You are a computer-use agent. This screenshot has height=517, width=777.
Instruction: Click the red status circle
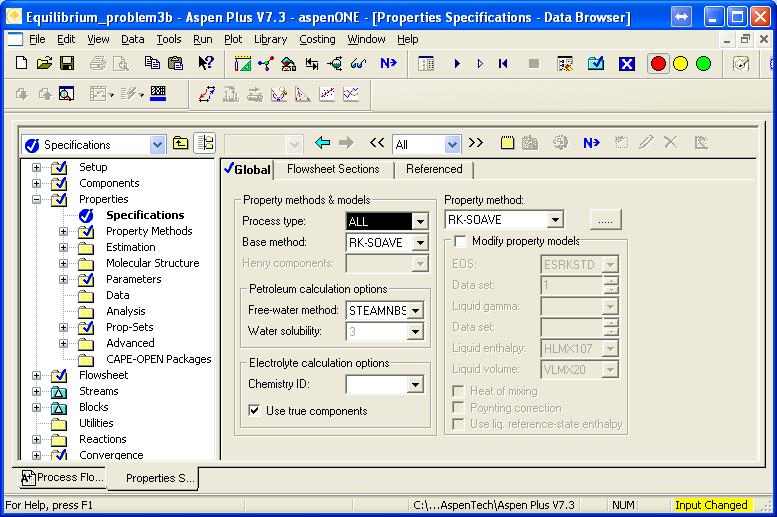click(658, 63)
